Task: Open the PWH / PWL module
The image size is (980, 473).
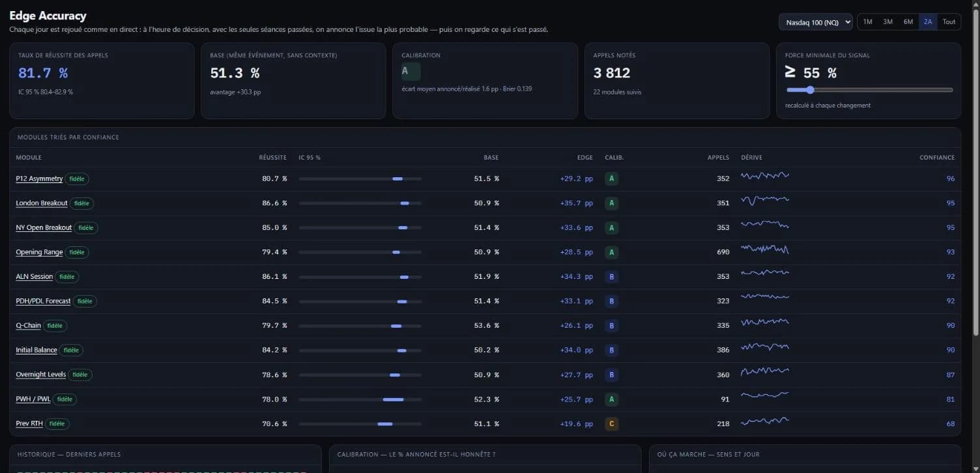Action: point(33,399)
